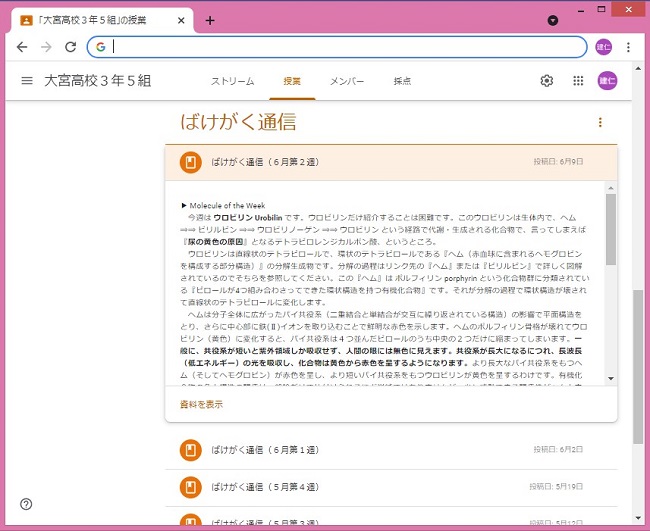The width and height of the screenshot is (650, 531).
Task: Click the browser back arrow
Action: coord(22,47)
